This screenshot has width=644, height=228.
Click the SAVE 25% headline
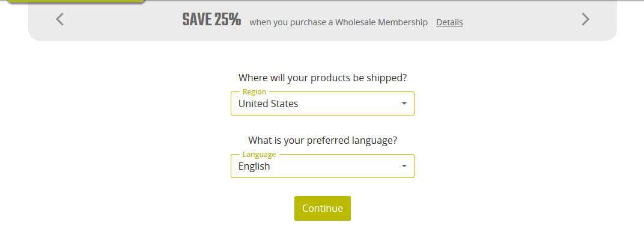[x=211, y=19]
